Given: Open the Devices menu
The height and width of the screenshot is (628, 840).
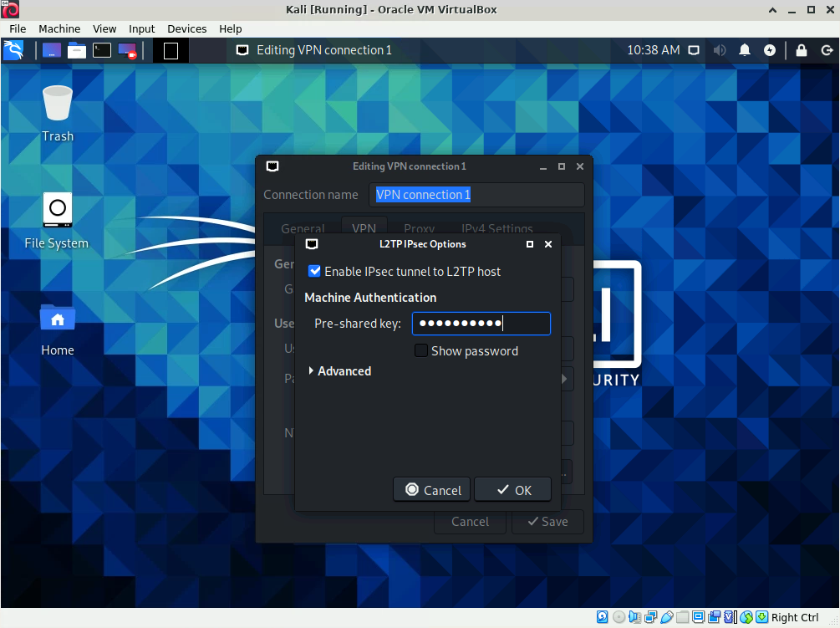Looking at the screenshot, I should (x=187, y=29).
